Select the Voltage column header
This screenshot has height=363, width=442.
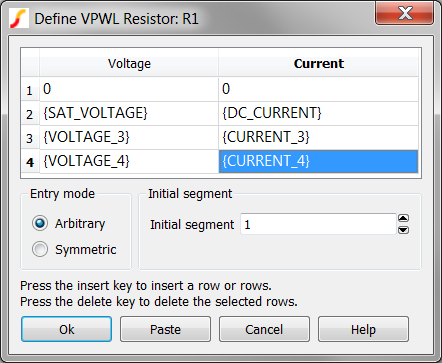click(x=129, y=63)
